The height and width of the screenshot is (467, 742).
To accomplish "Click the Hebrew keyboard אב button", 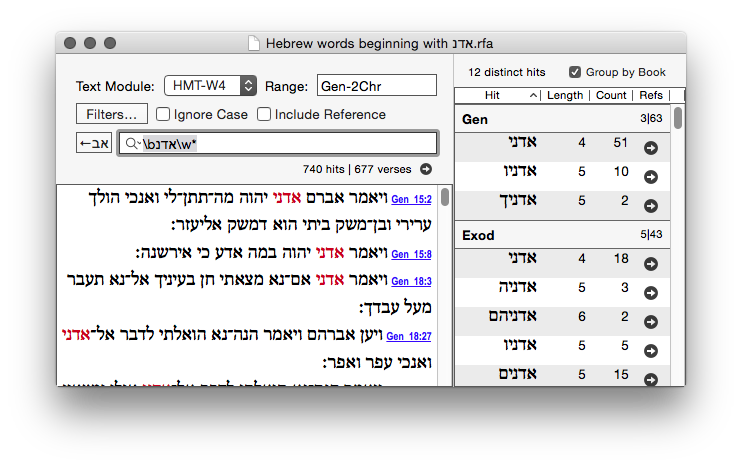I will tap(94, 143).
